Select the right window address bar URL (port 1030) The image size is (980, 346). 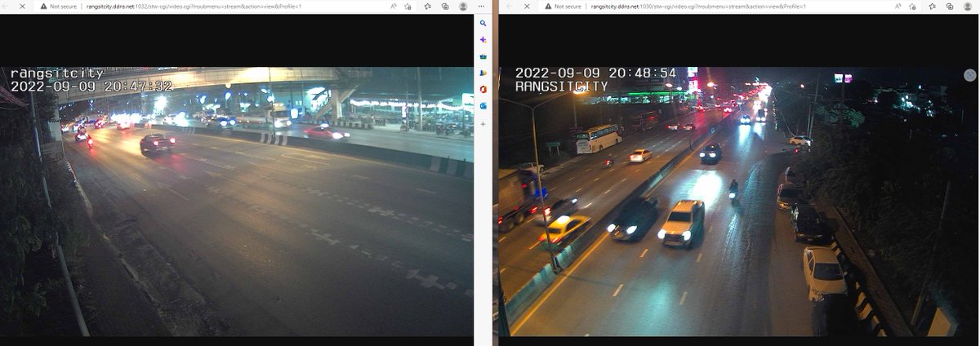coord(698,6)
